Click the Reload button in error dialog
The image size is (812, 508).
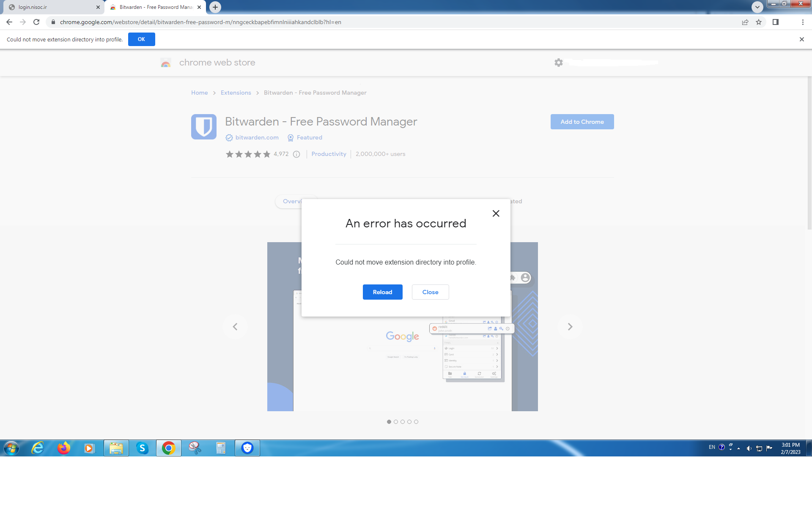point(382,292)
